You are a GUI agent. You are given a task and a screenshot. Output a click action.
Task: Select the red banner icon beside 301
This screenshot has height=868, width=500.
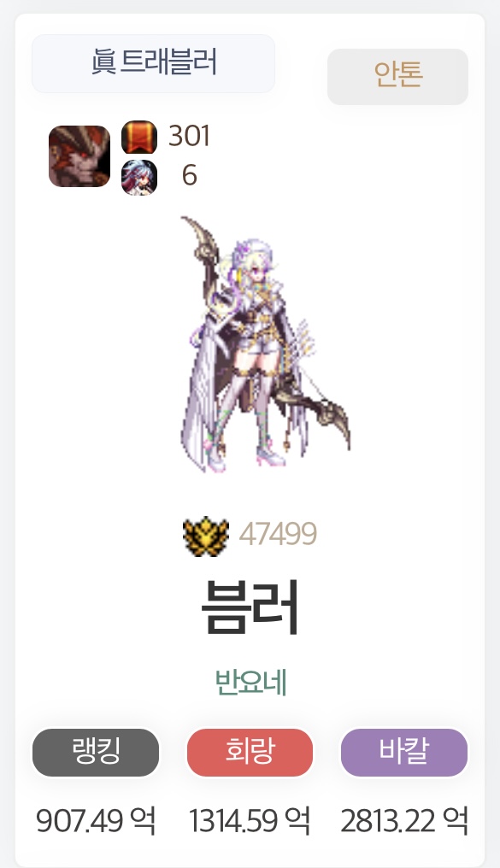[139, 137]
